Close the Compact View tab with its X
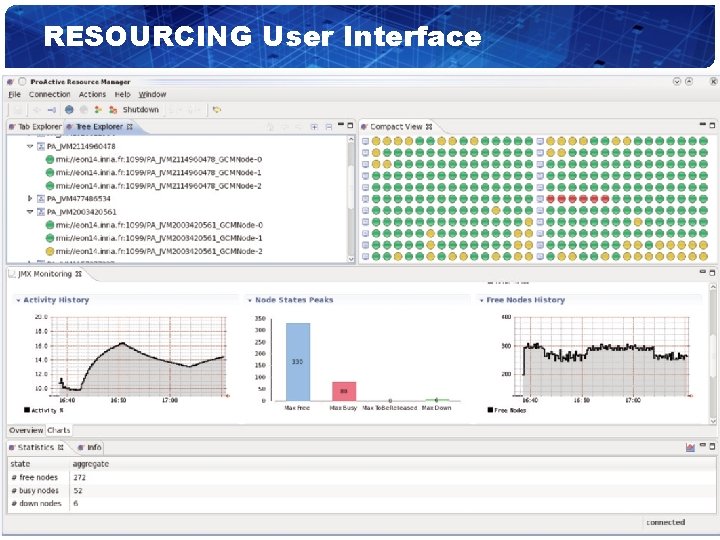The image size is (720, 540). [x=429, y=127]
